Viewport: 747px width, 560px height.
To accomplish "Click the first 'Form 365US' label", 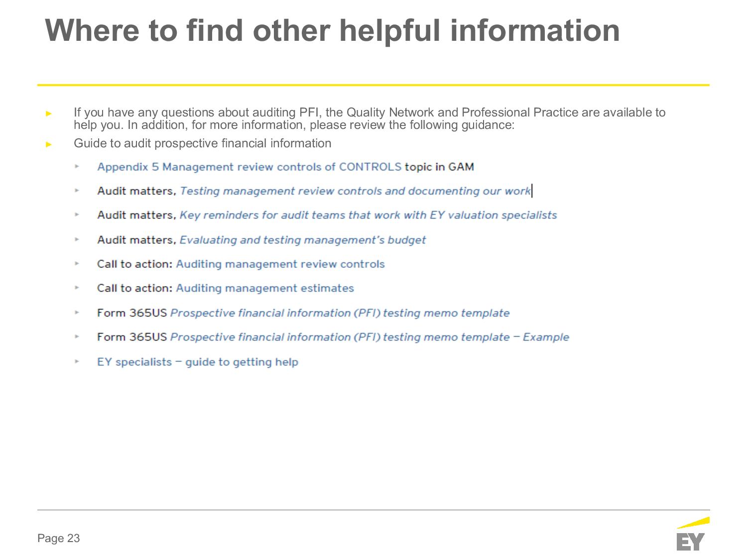I will point(132,313).
